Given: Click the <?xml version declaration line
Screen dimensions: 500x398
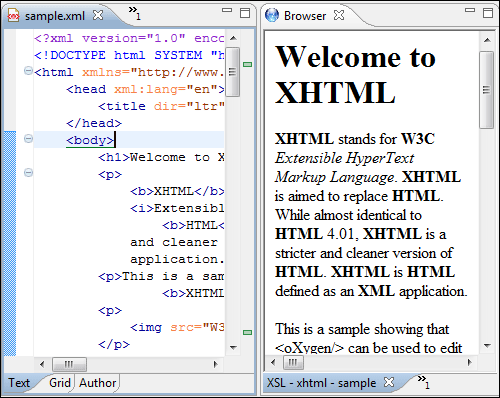Looking at the screenshot, I should (x=129, y=38).
